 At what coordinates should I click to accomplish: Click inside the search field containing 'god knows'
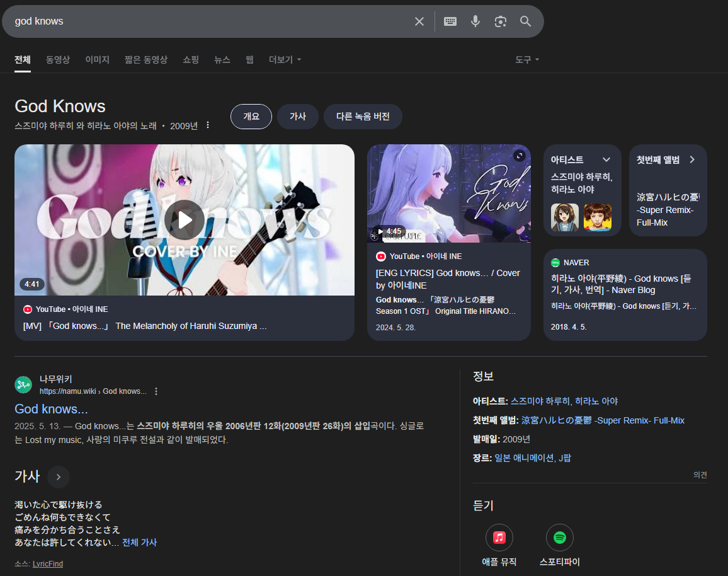(x=208, y=21)
